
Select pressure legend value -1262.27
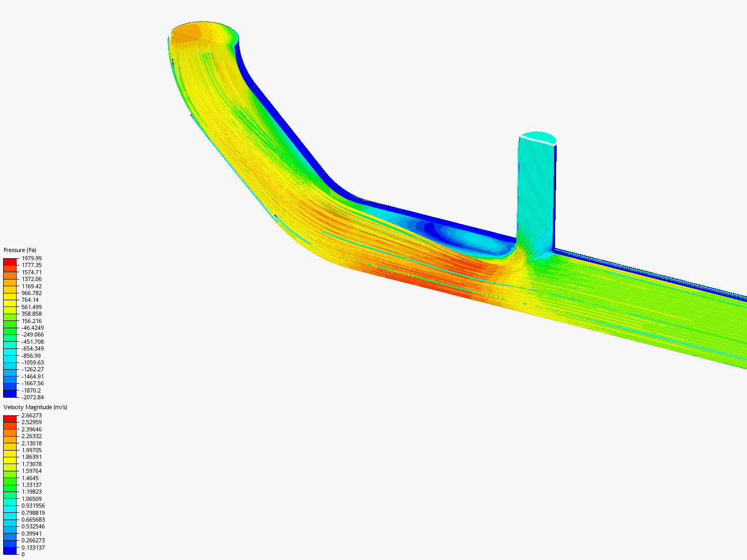[33, 369]
